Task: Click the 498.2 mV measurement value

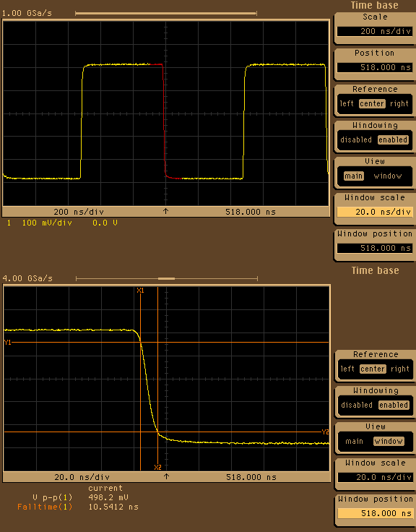Action: [x=108, y=498]
